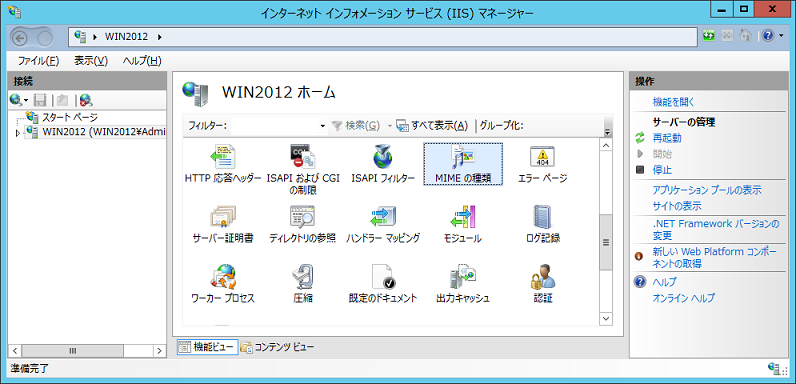This screenshot has height=384, width=796.
Task: Open サーバー証明書 feature
Action: coord(223,224)
